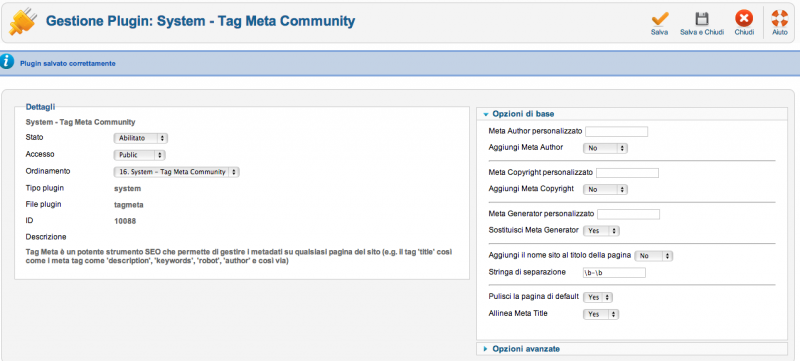Image resolution: width=800 pixels, height=361 pixels.
Task: Open the Aiuto lifebuoy help icon
Action: click(x=780, y=19)
